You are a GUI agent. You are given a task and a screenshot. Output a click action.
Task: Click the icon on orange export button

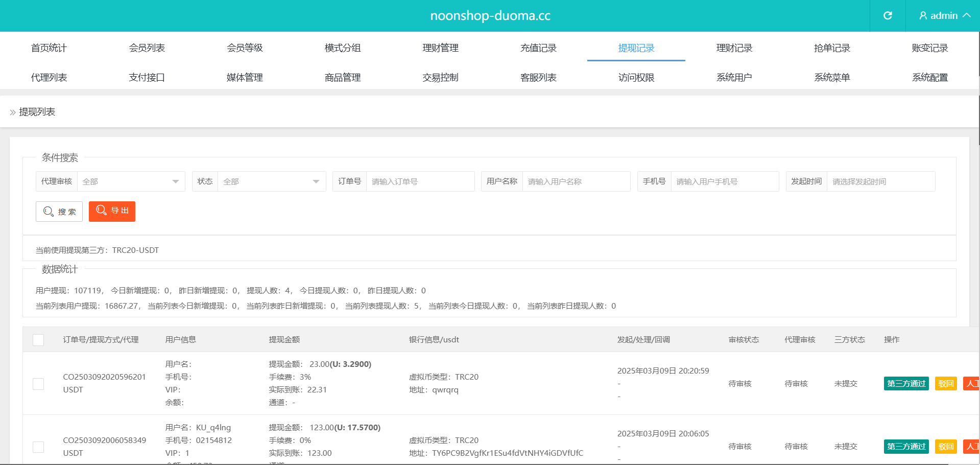pos(101,211)
